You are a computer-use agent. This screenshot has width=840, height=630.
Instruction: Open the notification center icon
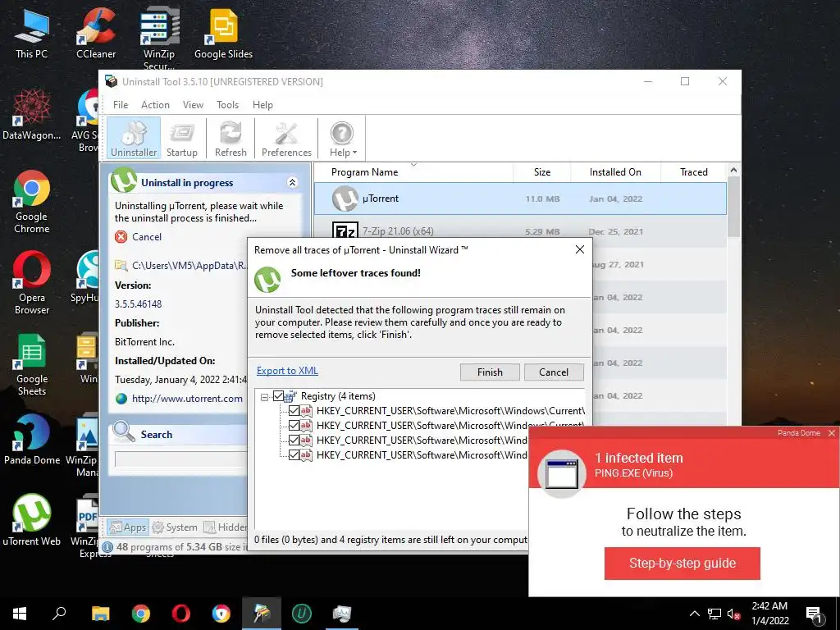tap(814, 615)
